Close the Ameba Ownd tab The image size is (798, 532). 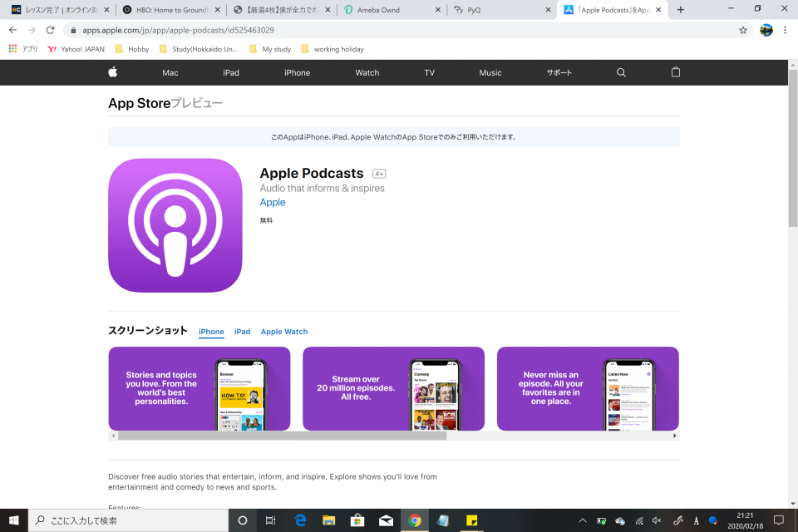pos(438,10)
